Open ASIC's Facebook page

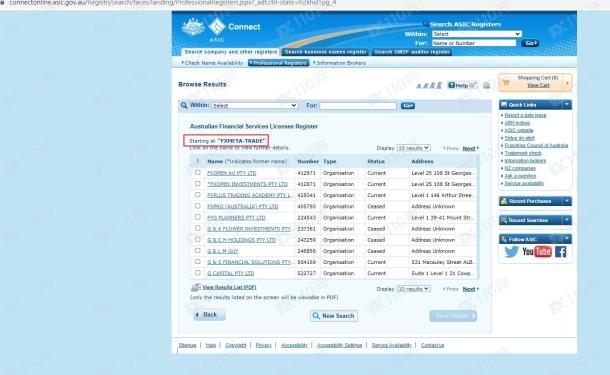click(560, 252)
